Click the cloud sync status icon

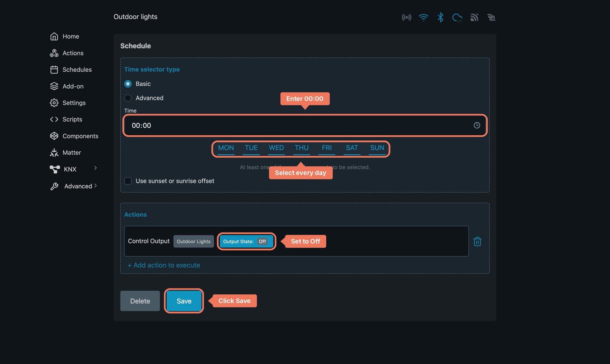coord(457,18)
